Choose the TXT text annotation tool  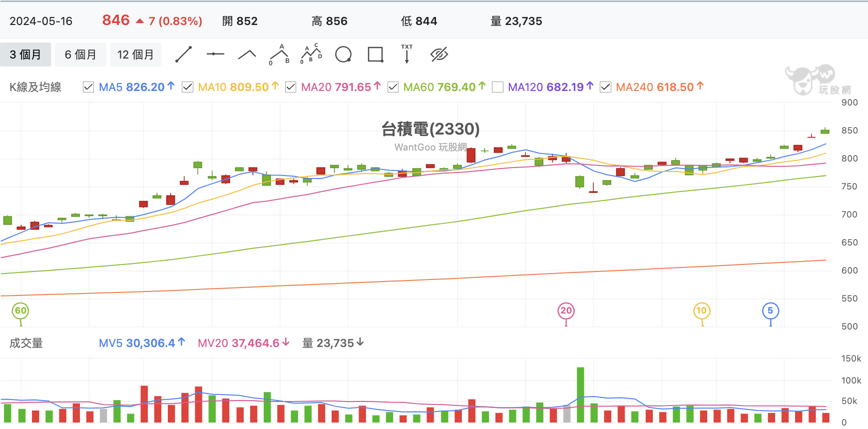point(407,54)
